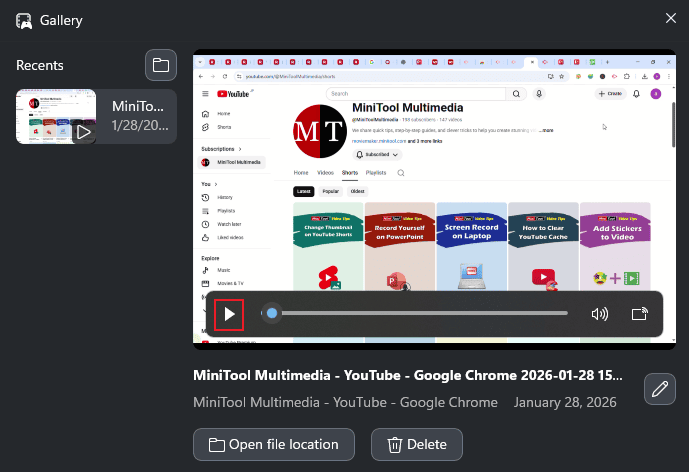Delete the selected recording
This screenshot has width=689, height=472.
pos(417,444)
